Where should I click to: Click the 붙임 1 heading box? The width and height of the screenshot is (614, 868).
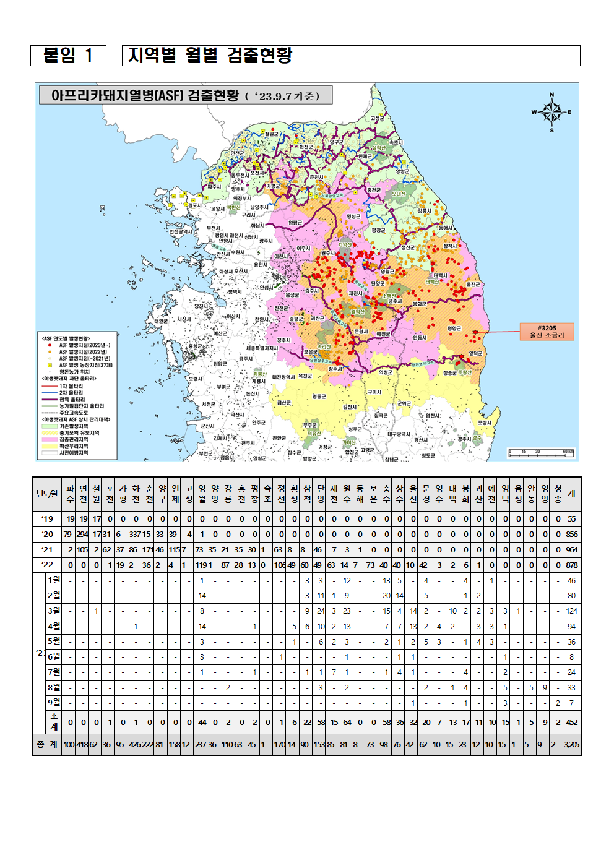coord(68,56)
